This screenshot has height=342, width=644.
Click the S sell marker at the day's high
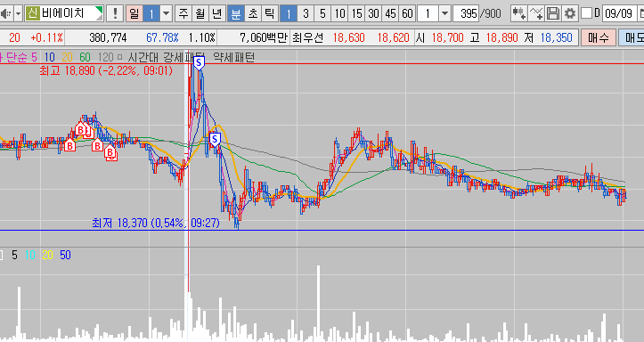tap(199, 63)
